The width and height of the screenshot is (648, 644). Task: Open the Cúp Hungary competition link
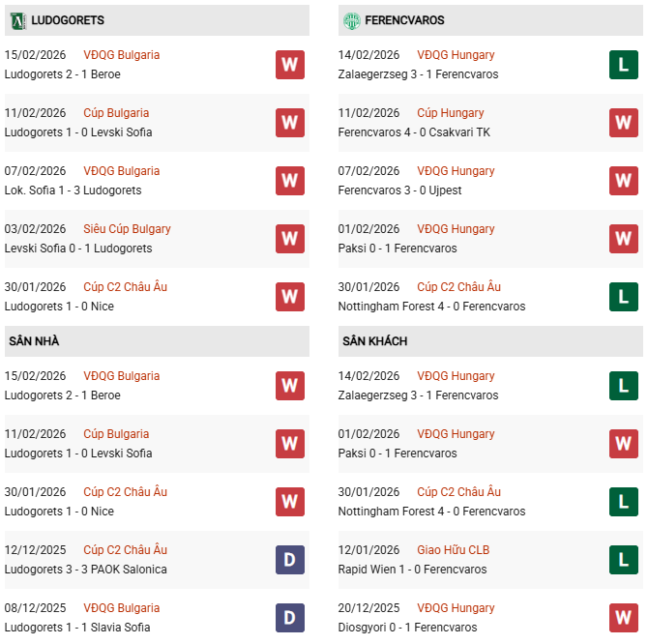point(450,113)
